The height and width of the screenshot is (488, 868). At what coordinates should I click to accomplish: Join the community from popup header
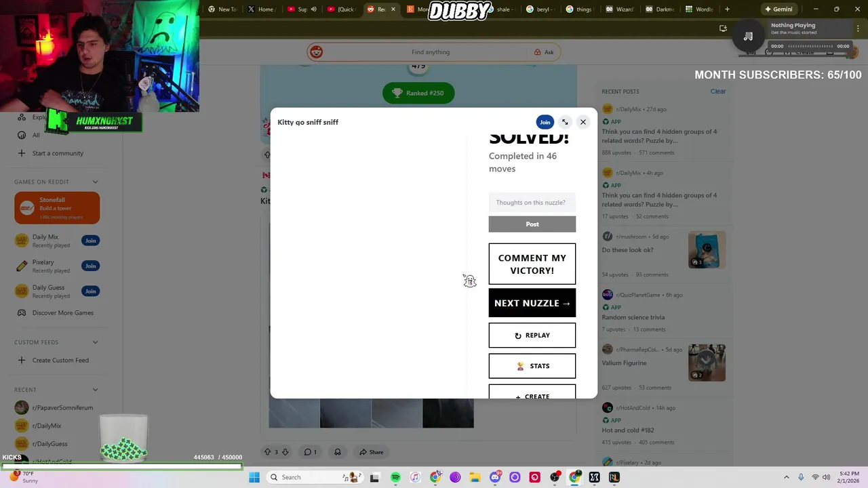tap(545, 122)
